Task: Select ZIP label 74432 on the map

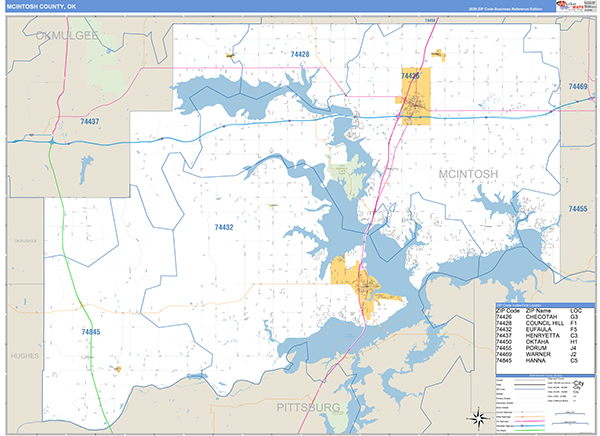Action: coord(224,227)
